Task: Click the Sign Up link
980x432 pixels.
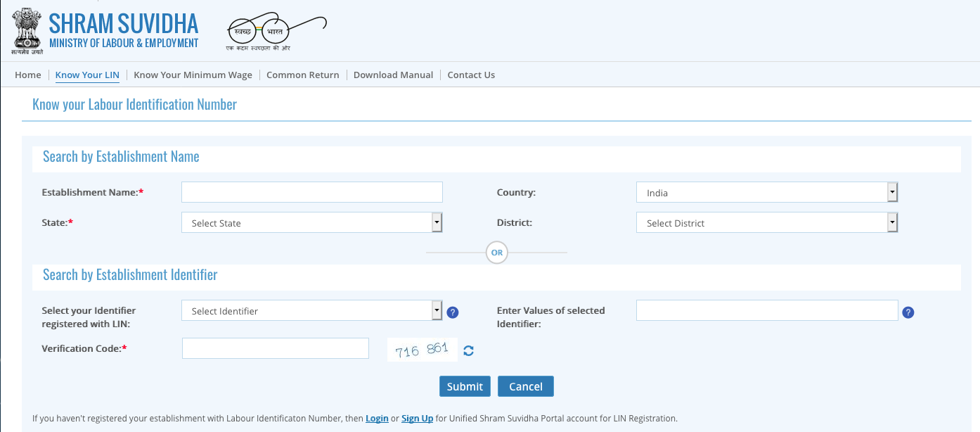Action: tap(417, 418)
